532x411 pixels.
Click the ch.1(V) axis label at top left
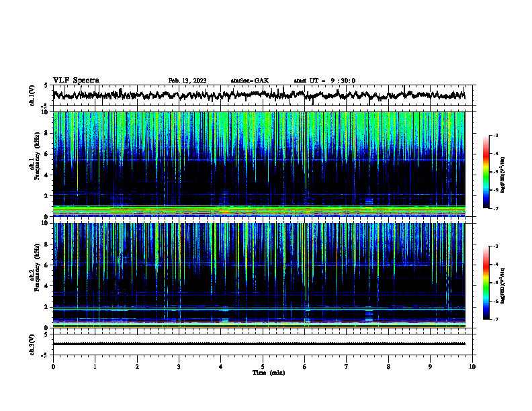coord(32,95)
